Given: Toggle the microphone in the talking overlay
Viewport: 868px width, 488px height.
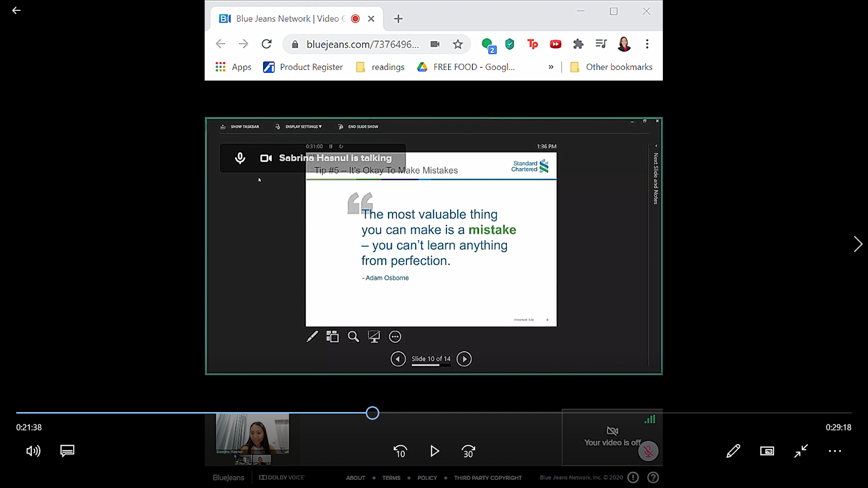Looking at the screenshot, I should (x=240, y=158).
